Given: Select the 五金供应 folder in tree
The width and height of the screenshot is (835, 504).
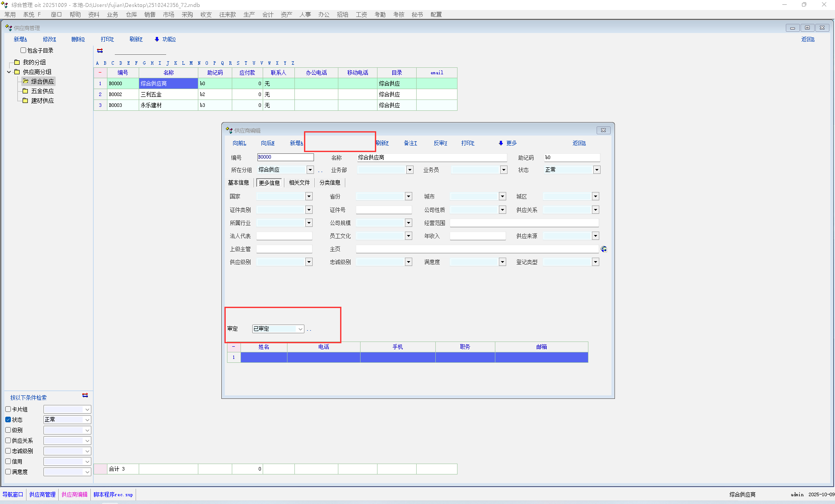Looking at the screenshot, I should [x=42, y=91].
